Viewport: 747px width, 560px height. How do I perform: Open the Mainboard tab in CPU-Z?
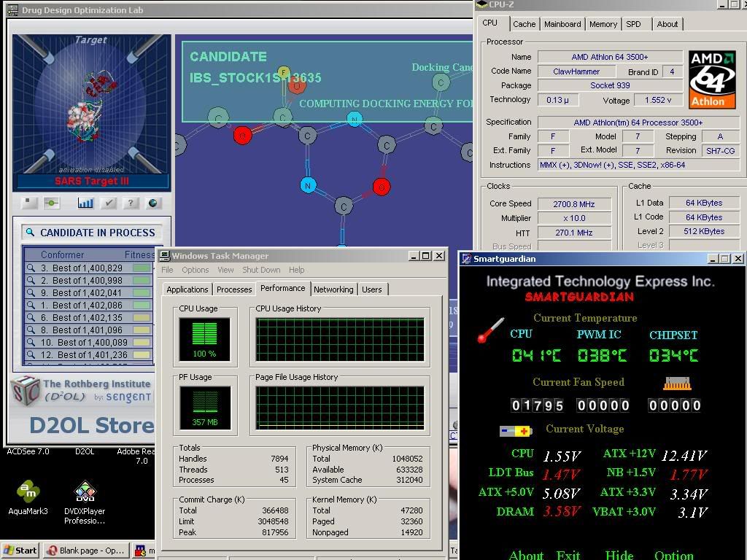pos(562,24)
